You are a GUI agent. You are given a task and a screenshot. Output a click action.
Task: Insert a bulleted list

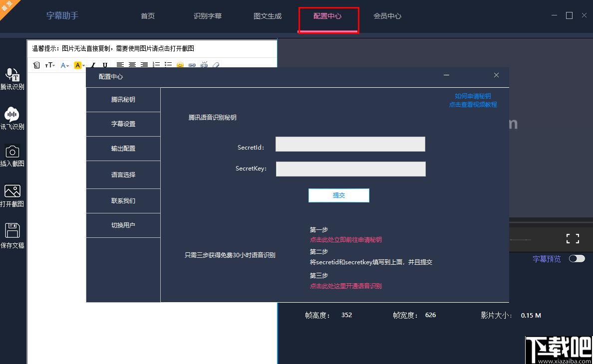[168, 65]
